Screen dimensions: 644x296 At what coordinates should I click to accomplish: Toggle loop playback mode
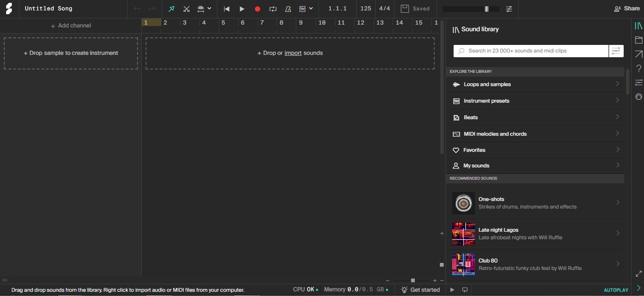pos(273,9)
